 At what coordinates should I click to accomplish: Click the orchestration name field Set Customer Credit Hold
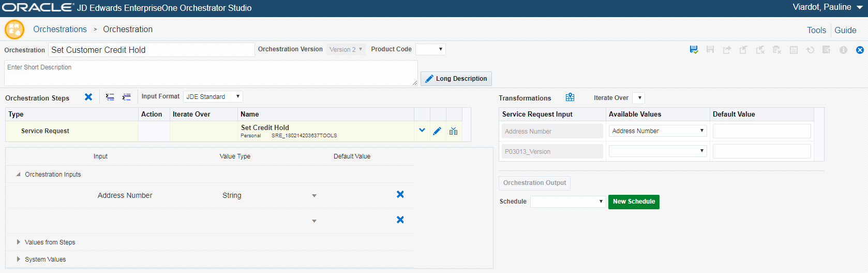[x=152, y=50]
